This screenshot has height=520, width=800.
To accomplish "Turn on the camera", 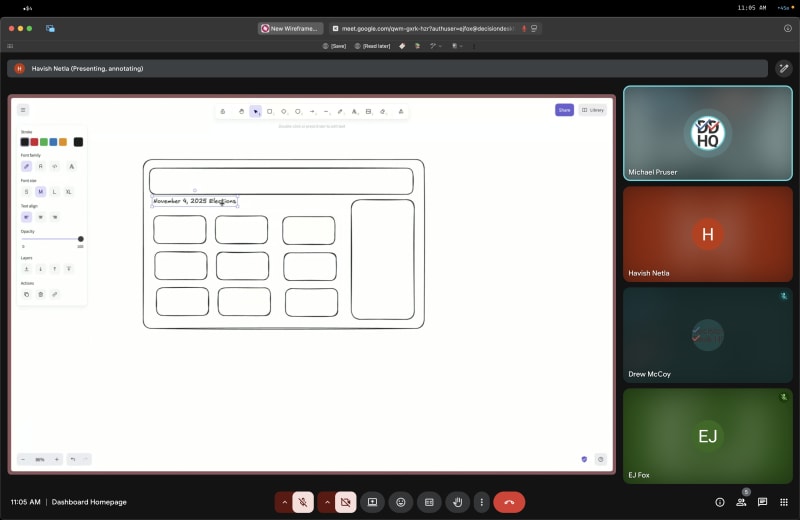I will tap(346, 502).
